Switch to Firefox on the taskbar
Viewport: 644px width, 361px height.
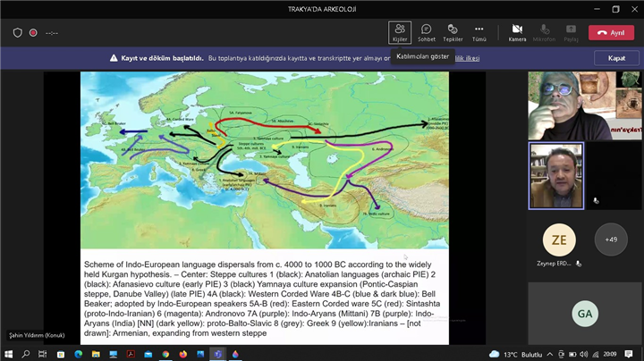(x=182, y=354)
